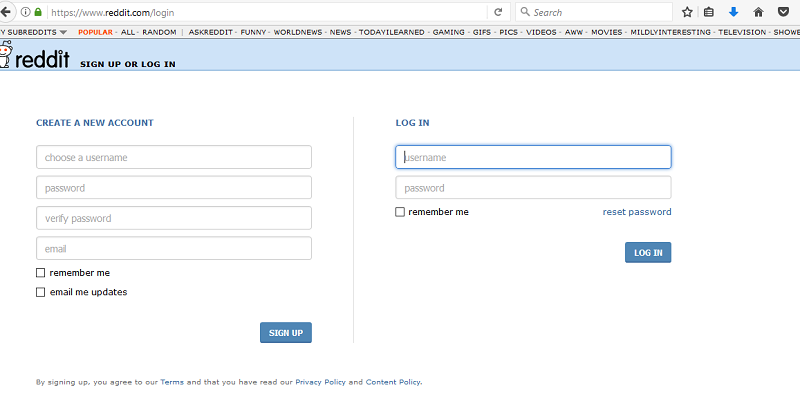This screenshot has height=410, width=800.
Task: Open the Terms link
Action: (x=172, y=382)
